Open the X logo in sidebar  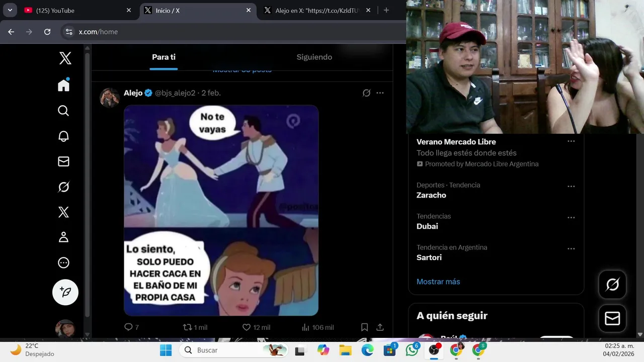[x=65, y=58]
